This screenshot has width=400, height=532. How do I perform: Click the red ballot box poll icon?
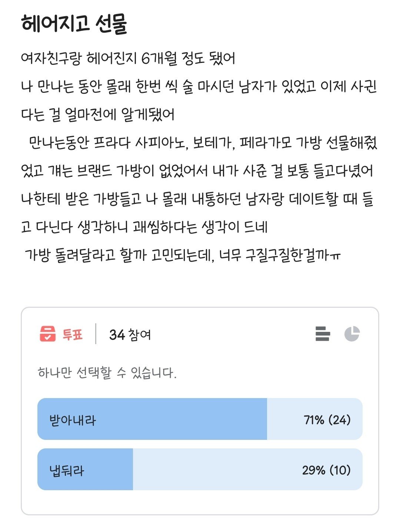[47, 334]
